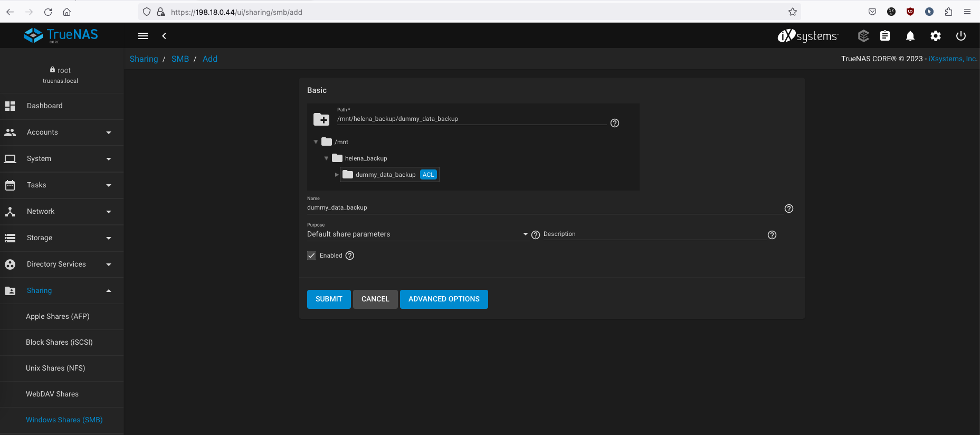The height and width of the screenshot is (435, 980).
Task: Open the task manager clipboard icon
Action: pos(885,36)
